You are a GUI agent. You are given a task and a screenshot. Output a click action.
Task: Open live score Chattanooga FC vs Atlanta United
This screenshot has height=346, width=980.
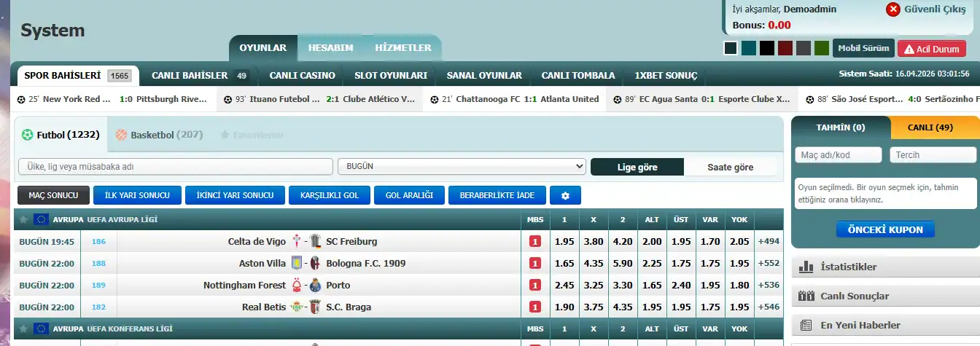(514, 99)
